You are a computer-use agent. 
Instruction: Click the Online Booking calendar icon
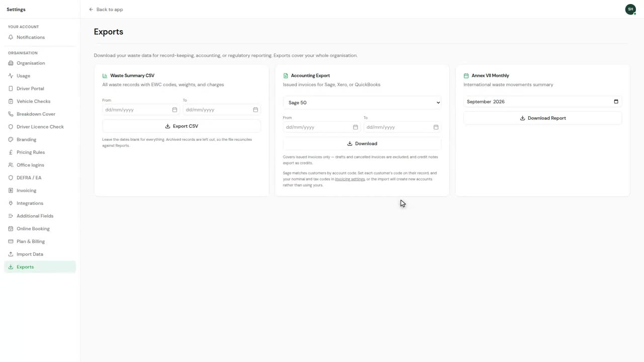tap(11, 229)
